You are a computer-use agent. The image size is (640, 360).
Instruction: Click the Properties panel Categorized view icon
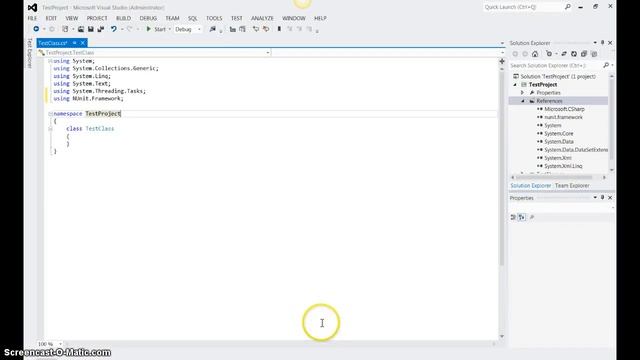(513, 217)
